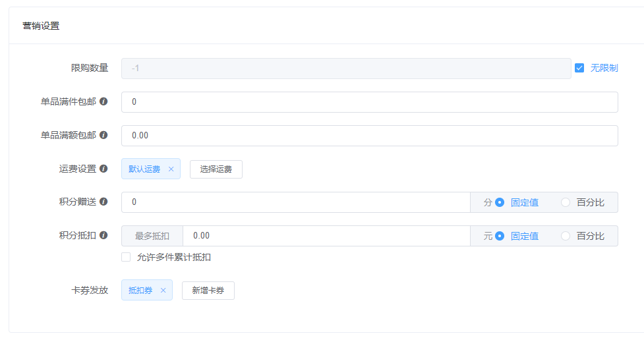Screen dimensions: 644x342
Task: Click the 卡券发放 label
Action: 90,290
